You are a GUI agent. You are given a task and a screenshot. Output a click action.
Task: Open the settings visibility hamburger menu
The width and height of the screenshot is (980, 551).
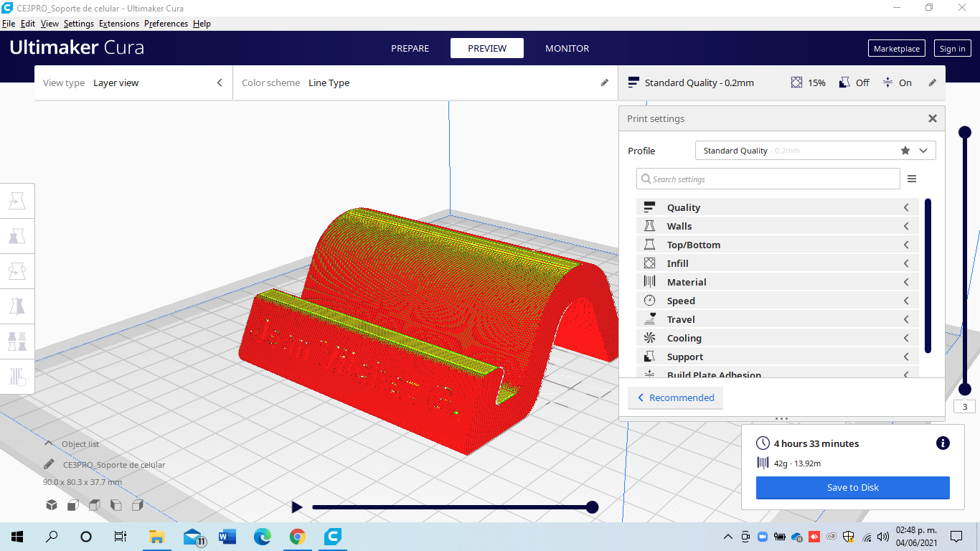912,179
